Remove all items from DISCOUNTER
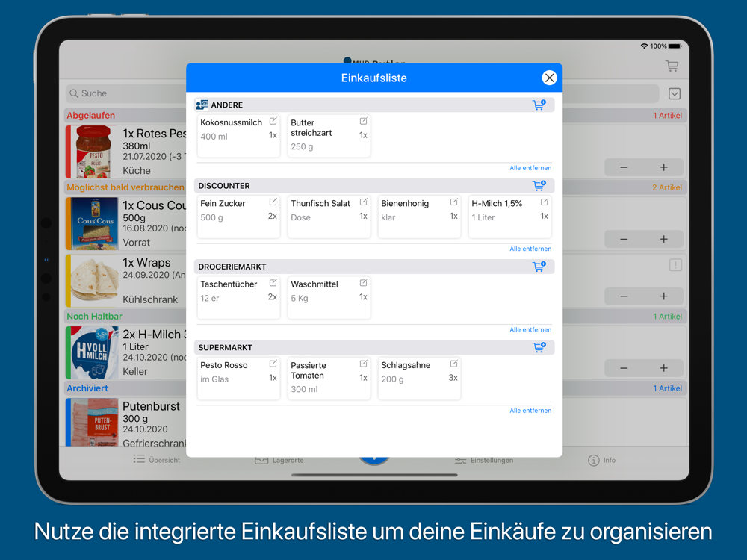This screenshot has width=747, height=560. 530,249
